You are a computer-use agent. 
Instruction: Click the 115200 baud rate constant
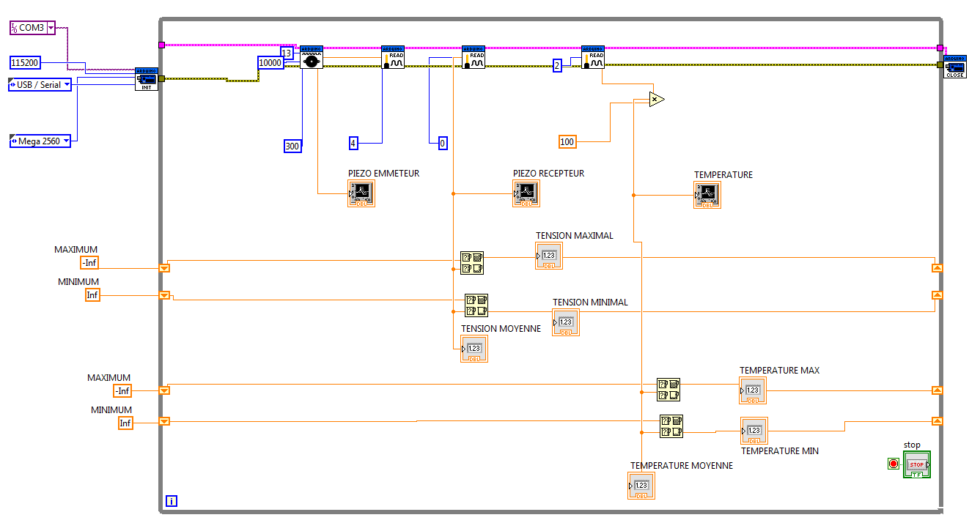25,63
